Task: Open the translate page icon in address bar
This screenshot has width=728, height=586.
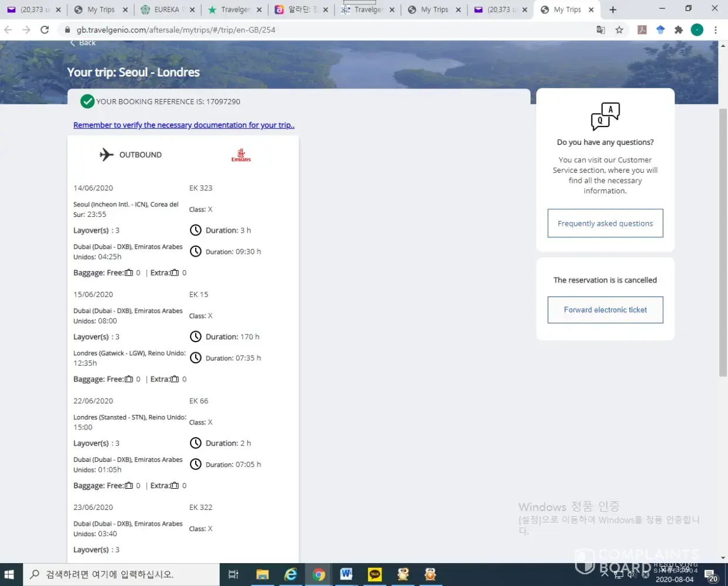Action: coord(601,29)
